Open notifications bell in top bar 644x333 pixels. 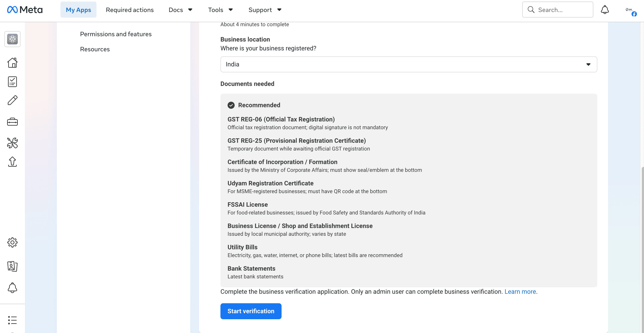[605, 10]
